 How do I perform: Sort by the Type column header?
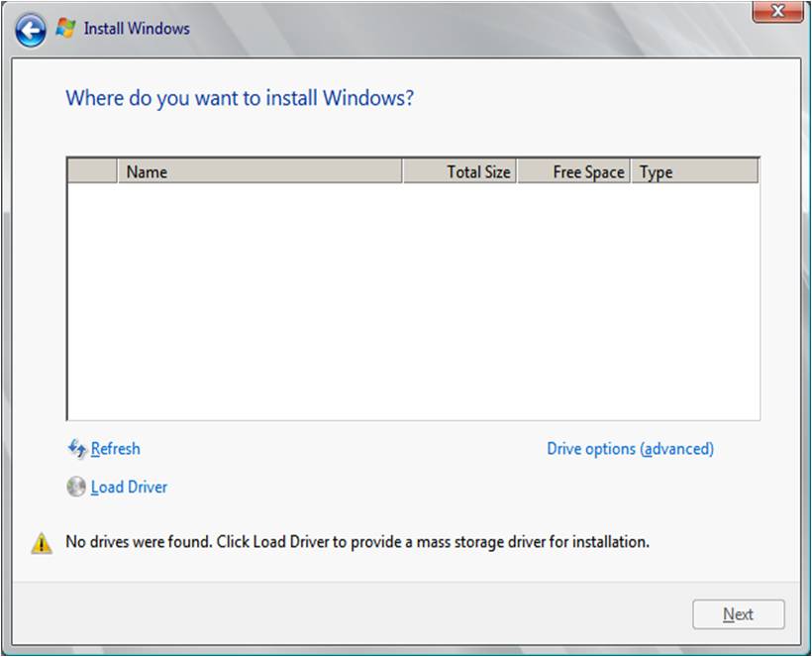[693, 171]
